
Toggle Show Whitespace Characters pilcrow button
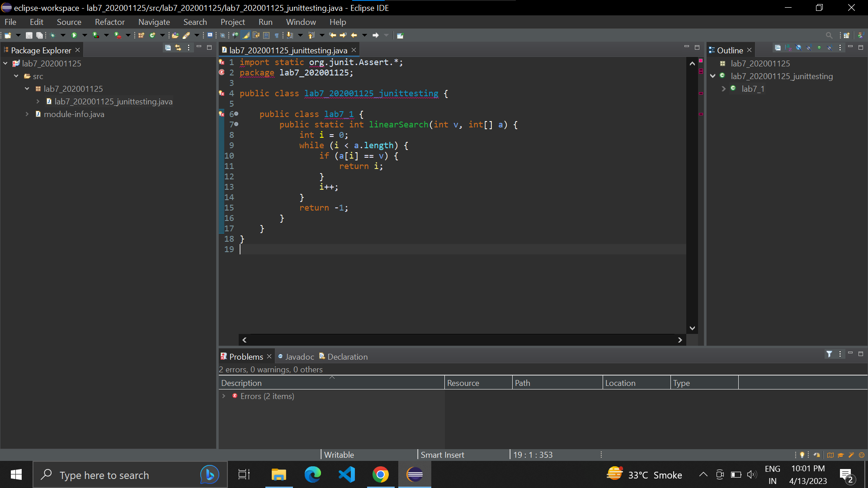[277, 35]
